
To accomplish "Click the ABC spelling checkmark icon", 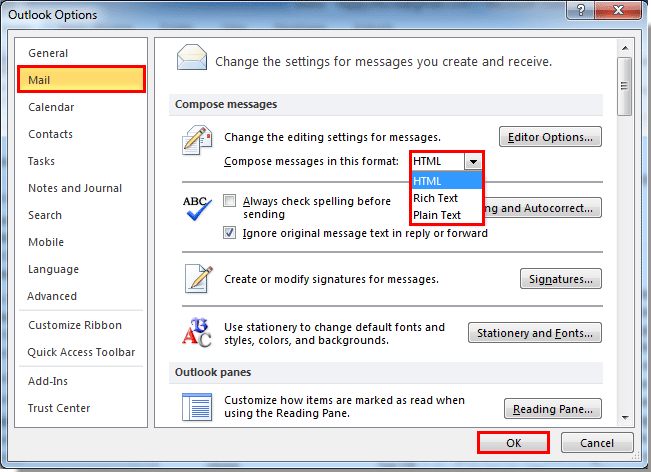I will point(197,208).
